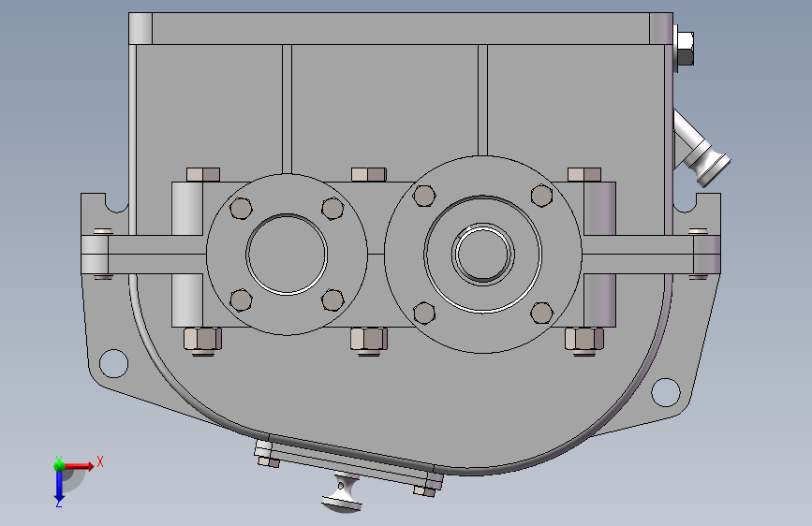Select the small bolt on right flange end
Image resolution: width=812 pixels, height=526 pixels.
click(x=698, y=231)
